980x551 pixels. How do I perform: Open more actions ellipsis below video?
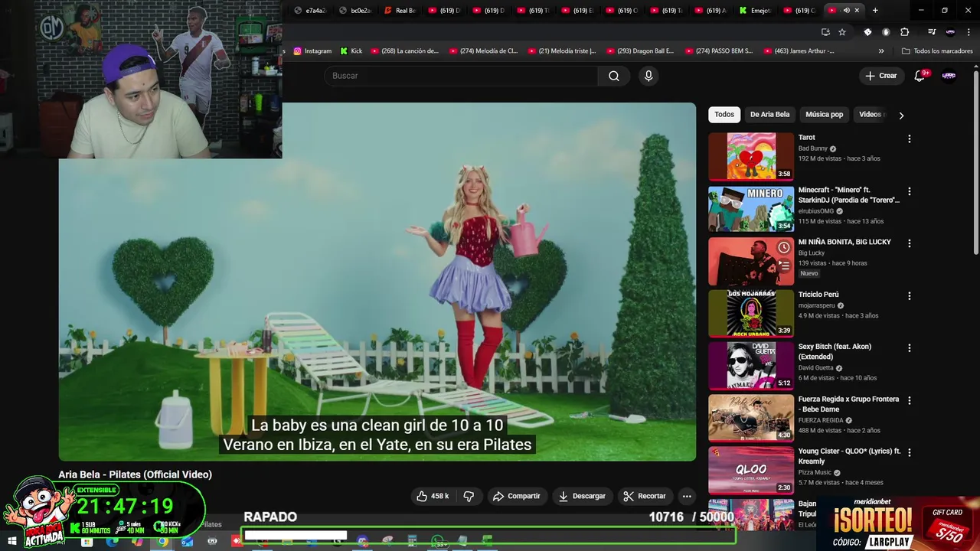[687, 496]
